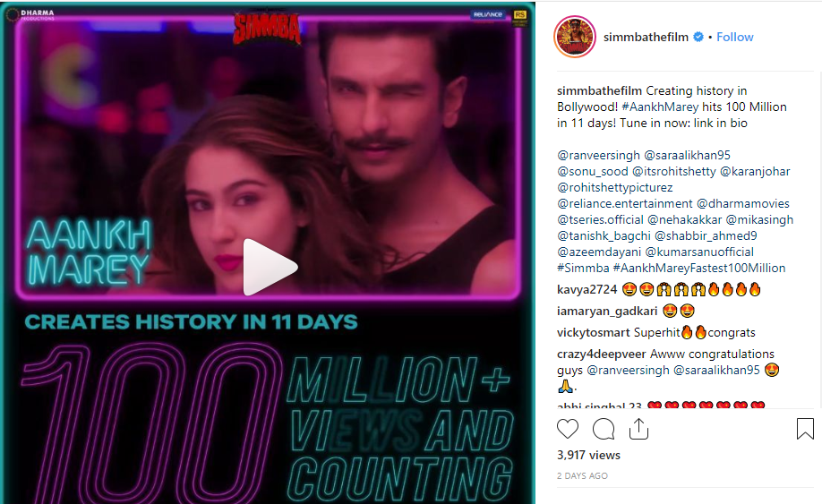Click the Follow link
The height and width of the screenshot is (504, 822).
[x=734, y=38]
